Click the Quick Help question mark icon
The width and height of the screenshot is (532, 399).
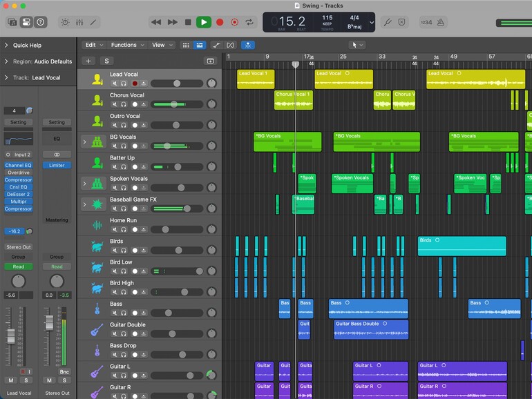tap(40, 22)
